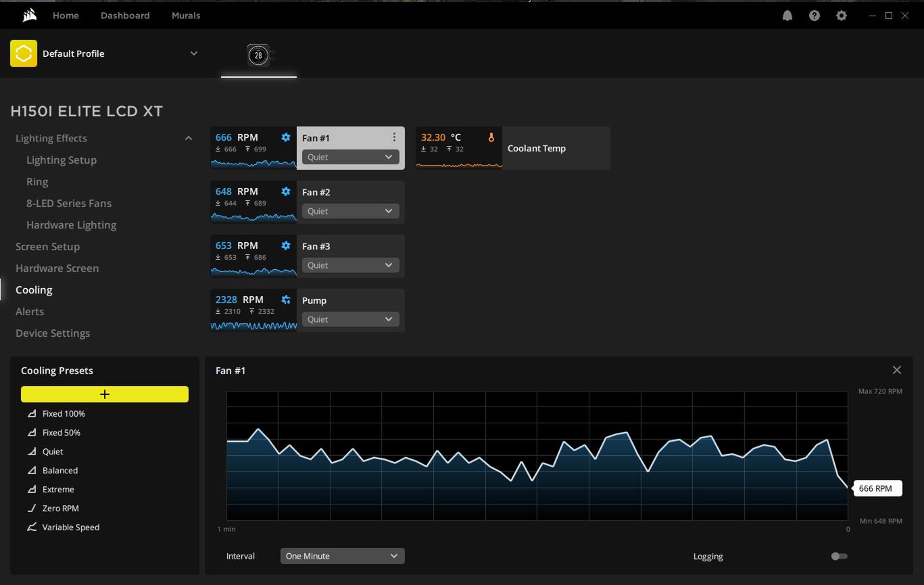Collapse the Lighting Effects section
The height and width of the screenshot is (585, 924).
click(189, 138)
